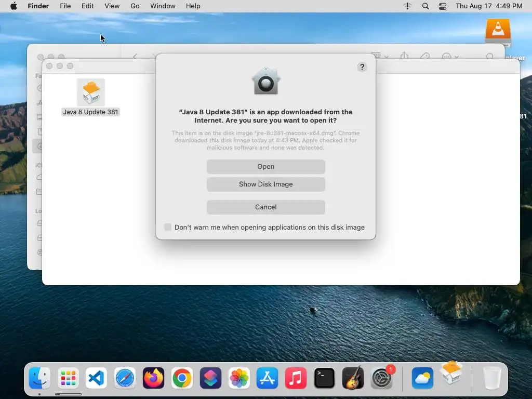532x399 pixels.
Task: Click the tag icon in rear Finder toolbar
Action: [x=425, y=56]
